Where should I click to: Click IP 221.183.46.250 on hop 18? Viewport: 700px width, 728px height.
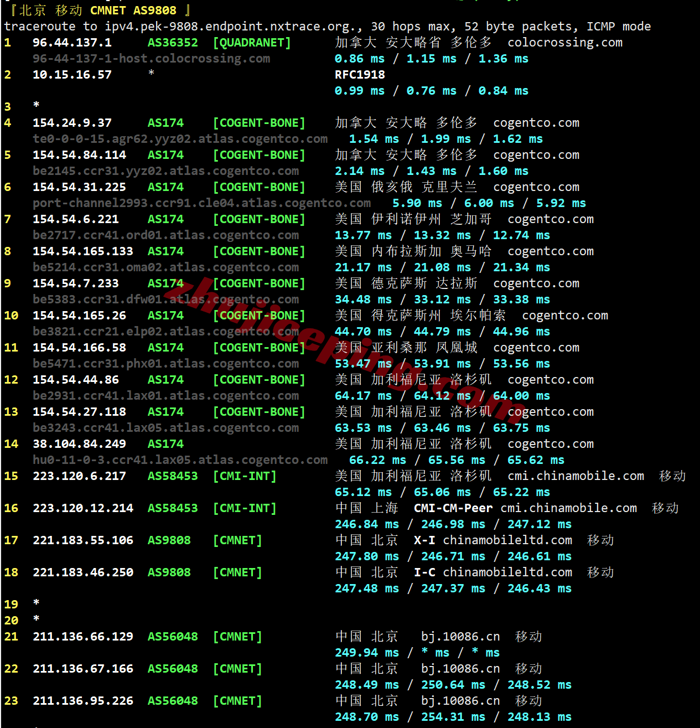point(83,572)
